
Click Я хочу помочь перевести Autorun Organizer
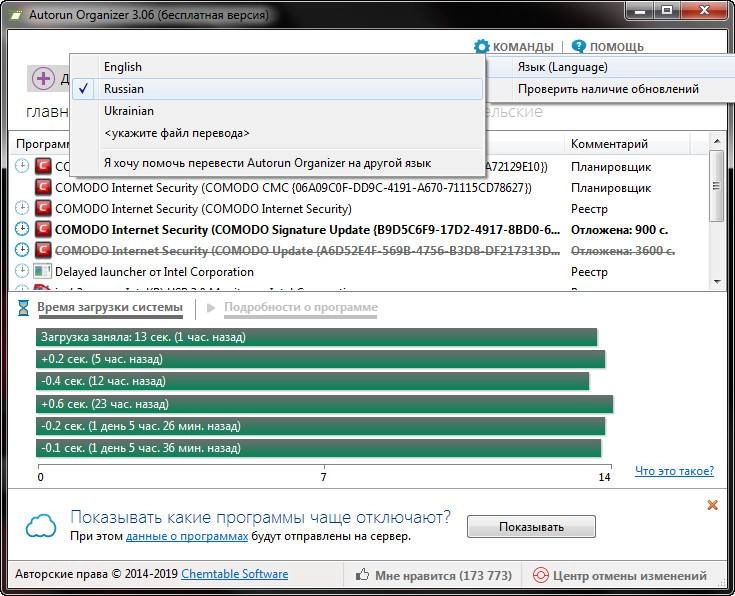pyautogui.click(x=278, y=163)
